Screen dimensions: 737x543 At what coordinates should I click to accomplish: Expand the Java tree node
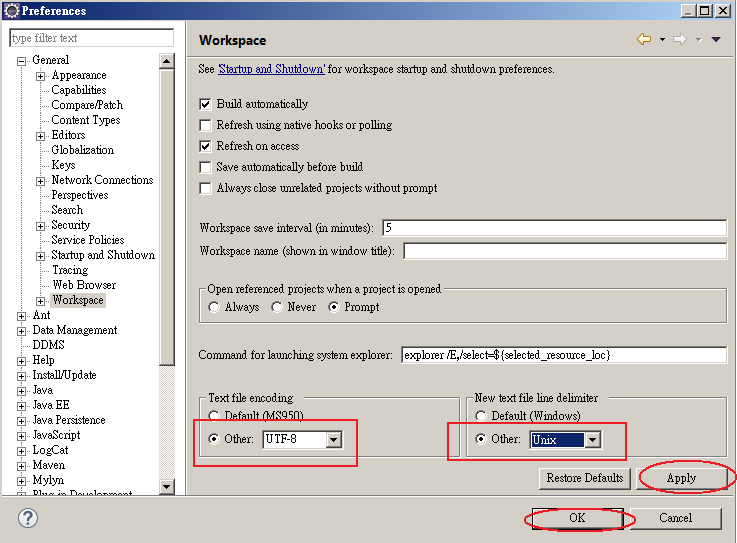[22, 390]
